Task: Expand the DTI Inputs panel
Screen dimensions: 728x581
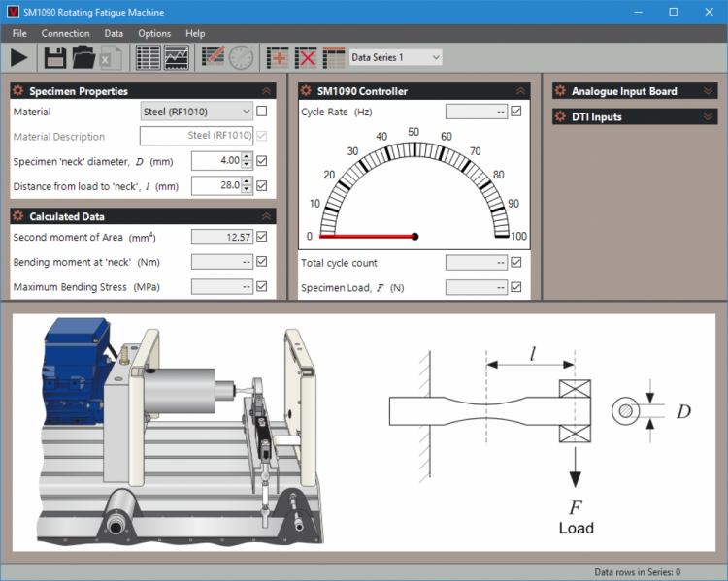Action: 708,116
